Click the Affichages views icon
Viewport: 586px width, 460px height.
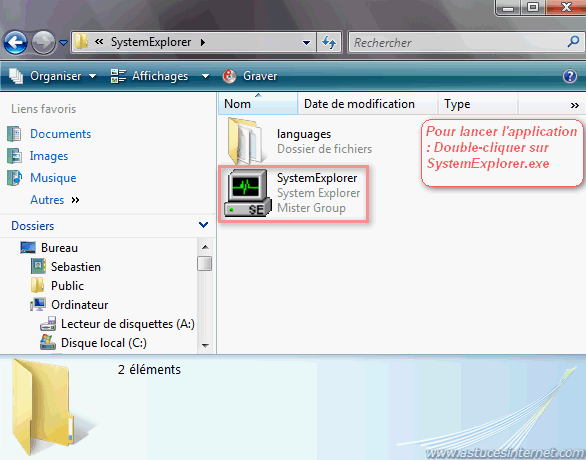(x=118, y=76)
